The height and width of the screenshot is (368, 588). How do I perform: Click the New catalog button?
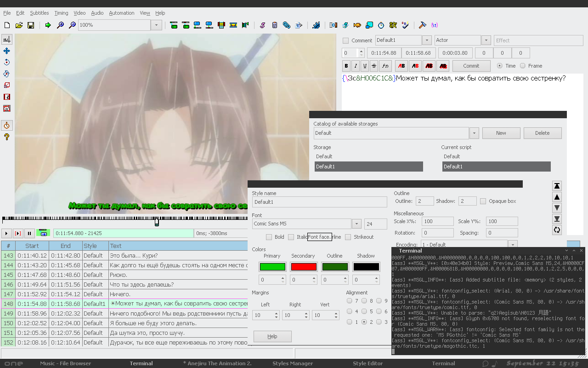pos(501,133)
